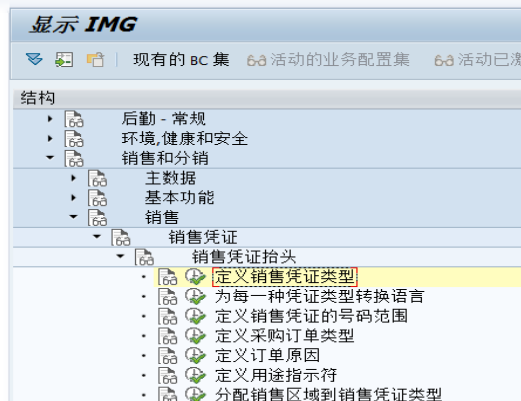This screenshot has width=521, height=401.
Task: Select 销售凭证 tree row text
Action: click(x=203, y=237)
